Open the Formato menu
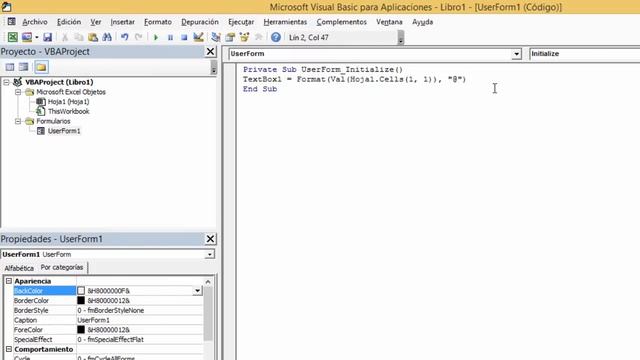640x360 pixels. tap(158, 22)
